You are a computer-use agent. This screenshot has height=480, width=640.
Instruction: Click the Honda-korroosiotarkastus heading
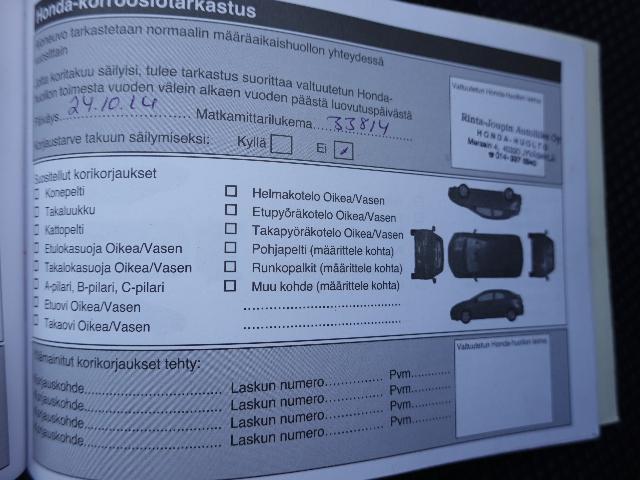click(146, 10)
